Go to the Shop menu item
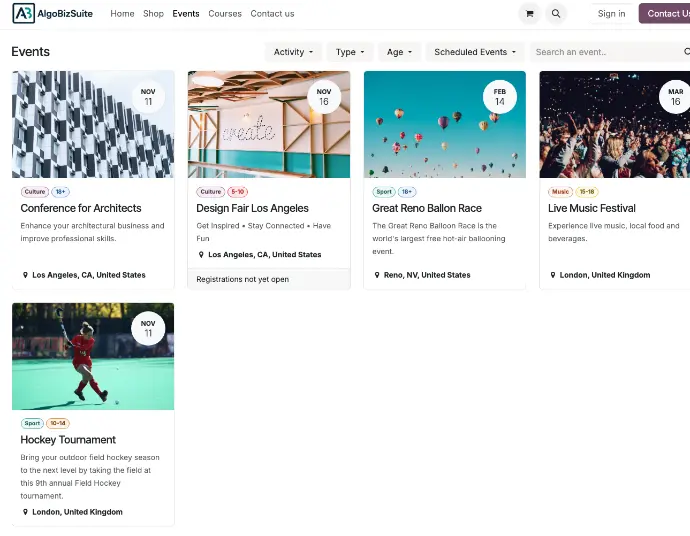The image size is (690, 536). [153, 14]
